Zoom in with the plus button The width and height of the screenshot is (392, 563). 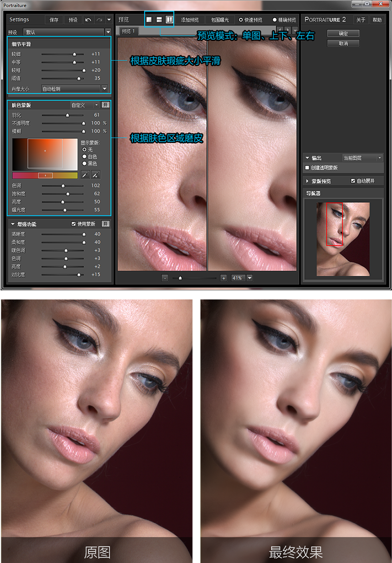(223, 278)
